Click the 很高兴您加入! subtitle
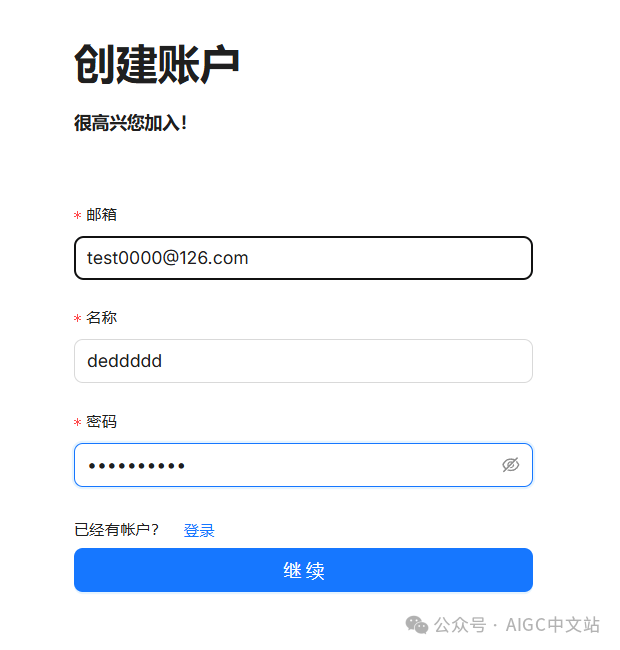 [131, 123]
